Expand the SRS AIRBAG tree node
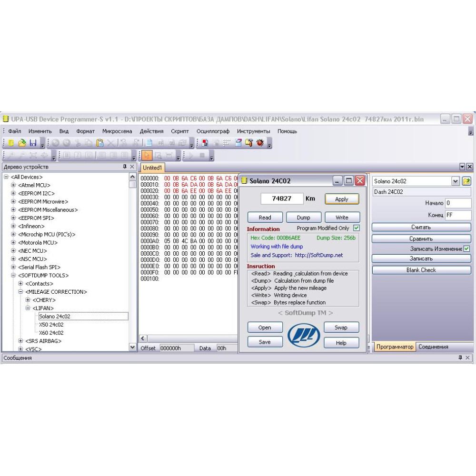This screenshot has height=476, width=476. pos(20,341)
